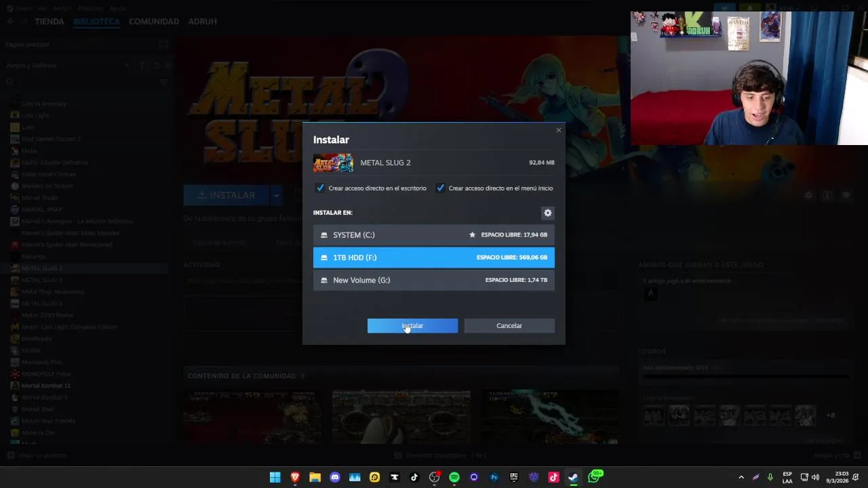This screenshot has height=488, width=868.
Task: Close the Instalar dialog with X
Action: 559,130
